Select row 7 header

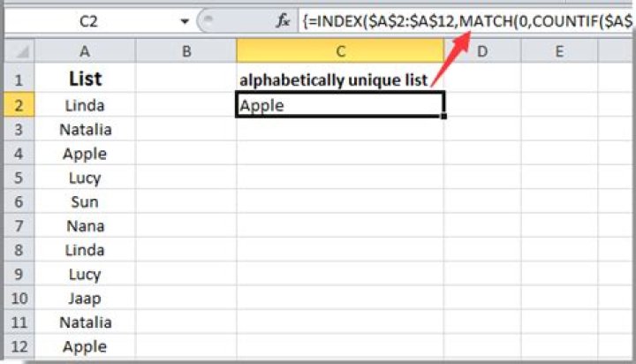coord(18,226)
